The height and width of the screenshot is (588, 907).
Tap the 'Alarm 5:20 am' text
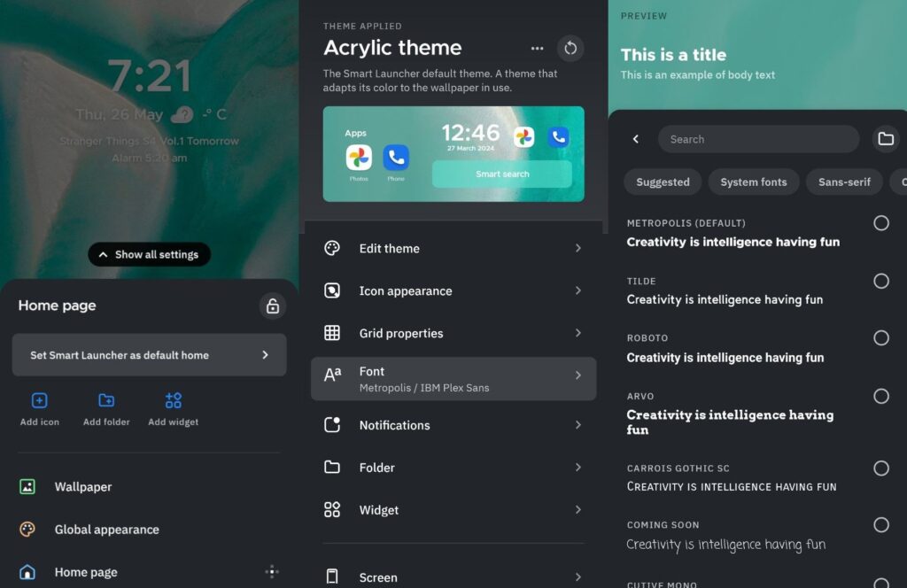pos(149,158)
